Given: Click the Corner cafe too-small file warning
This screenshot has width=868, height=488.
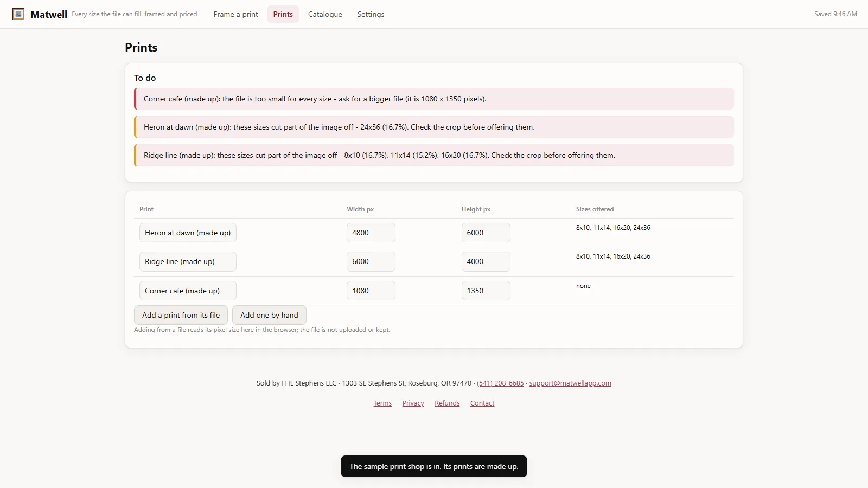Looking at the screenshot, I should tap(434, 99).
